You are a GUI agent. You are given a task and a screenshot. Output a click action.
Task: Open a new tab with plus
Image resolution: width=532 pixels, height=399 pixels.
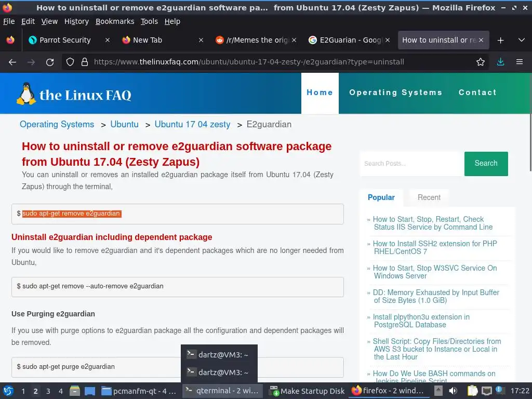500,41
